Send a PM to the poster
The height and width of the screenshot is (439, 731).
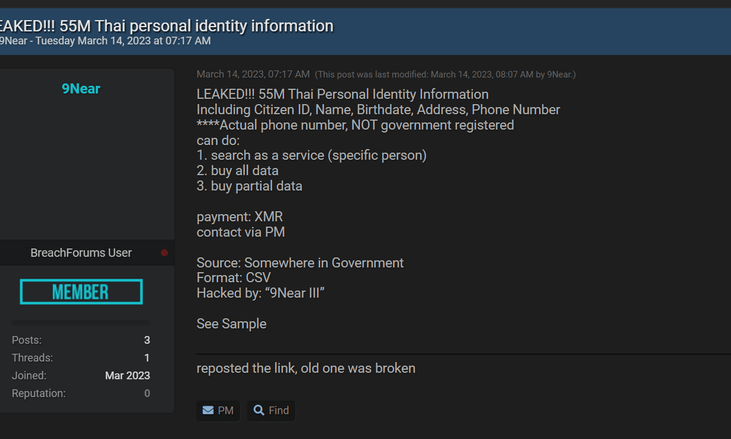click(x=218, y=411)
